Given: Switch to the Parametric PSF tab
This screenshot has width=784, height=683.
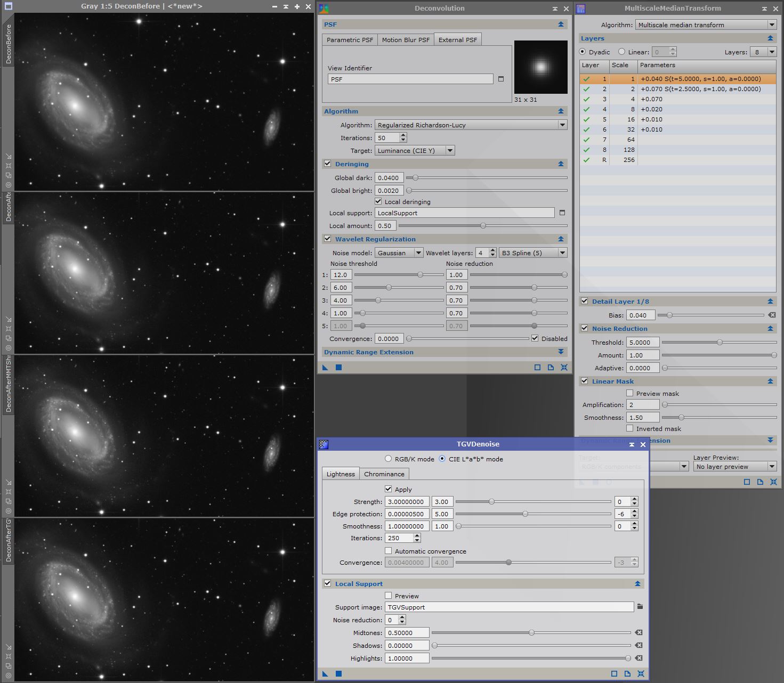Looking at the screenshot, I should click(x=350, y=40).
